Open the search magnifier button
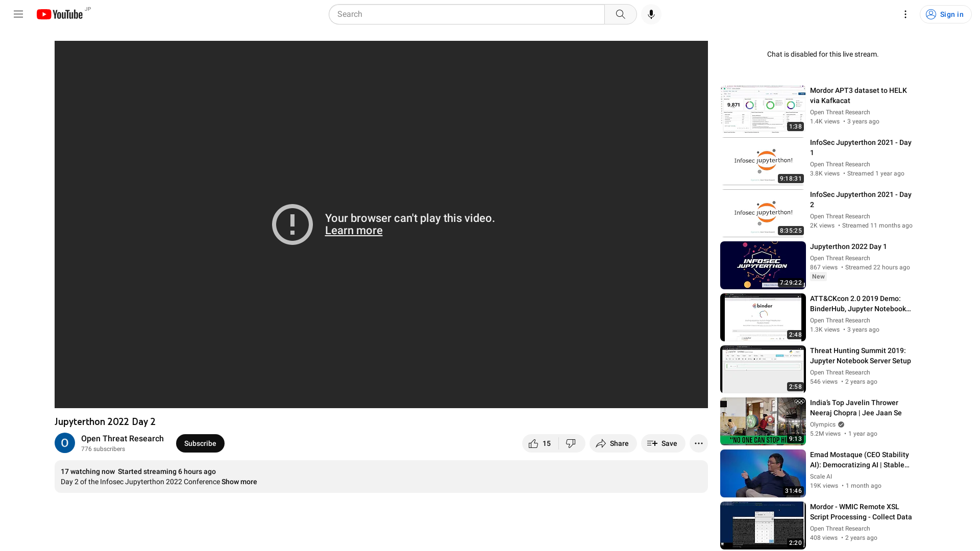The image size is (980, 551). click(x=620, y=14)
